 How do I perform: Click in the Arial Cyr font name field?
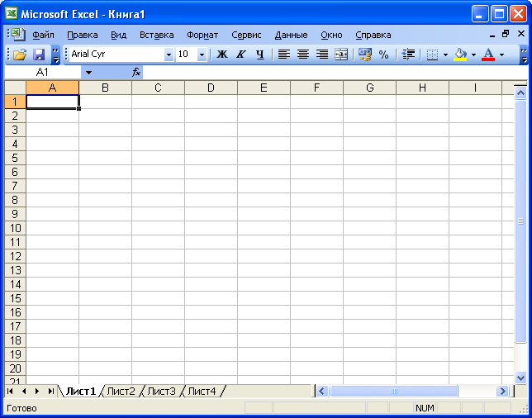click(116, 55)
